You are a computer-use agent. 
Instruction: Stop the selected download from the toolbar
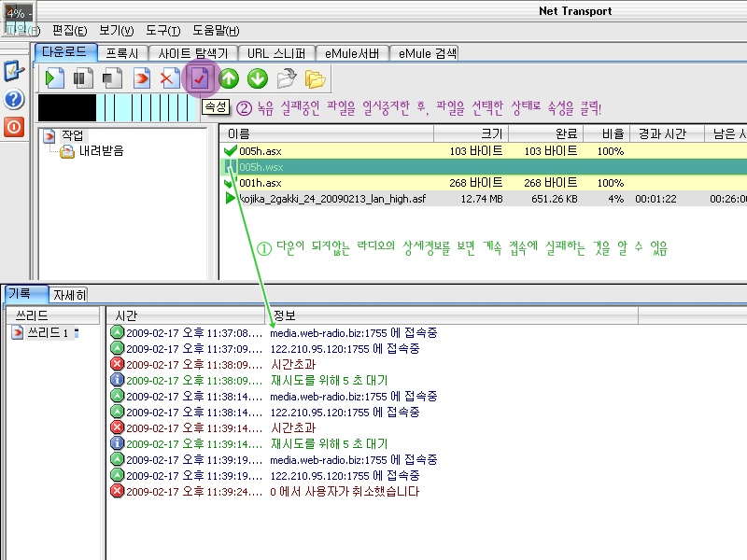coord(112,78)
